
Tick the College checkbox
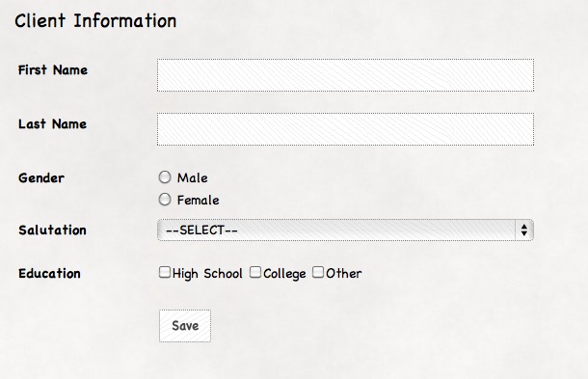pos(255,272)
